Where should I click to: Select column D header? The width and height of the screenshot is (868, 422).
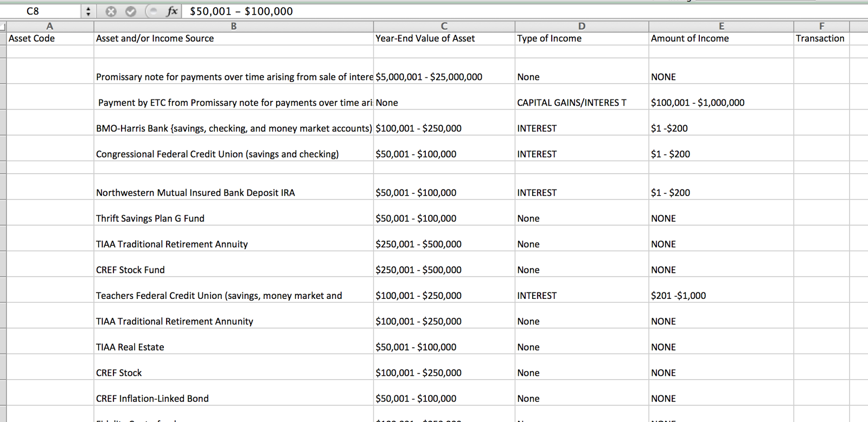tap(582, 26)
